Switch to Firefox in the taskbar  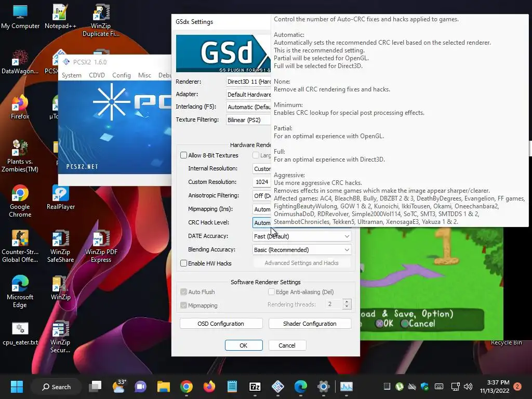(209, 387)
